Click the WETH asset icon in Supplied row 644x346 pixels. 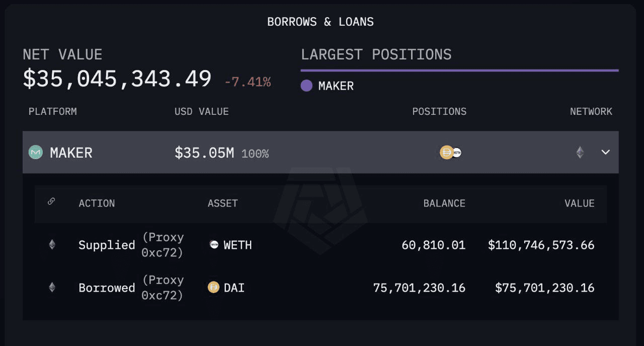(x=214, y=245)
